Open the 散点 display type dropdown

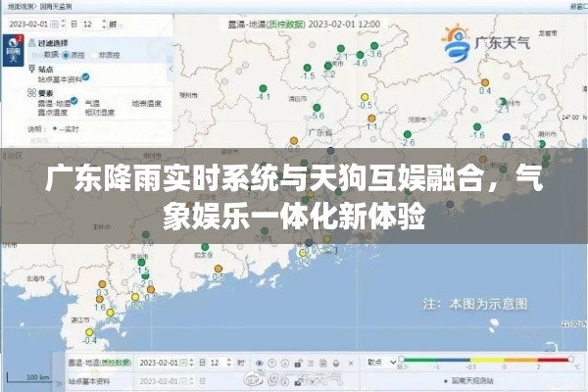[x=382, y=363]
